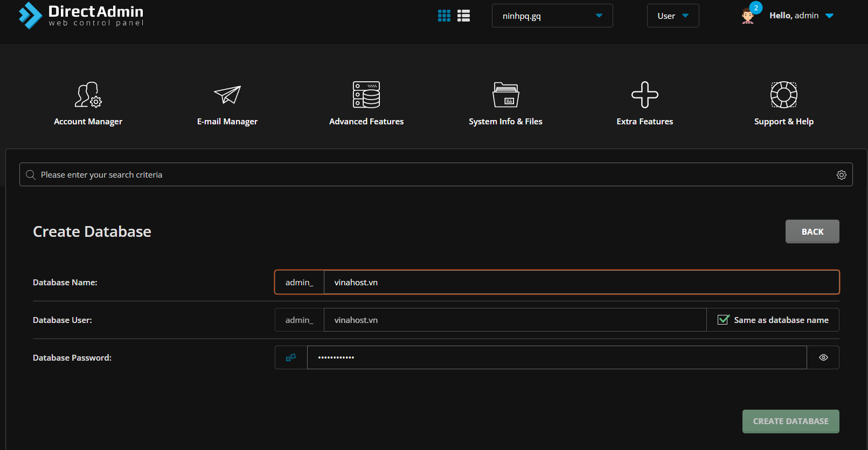Click the admin avatar notification icon
The image size is (868, 450).
pos(748,16)
